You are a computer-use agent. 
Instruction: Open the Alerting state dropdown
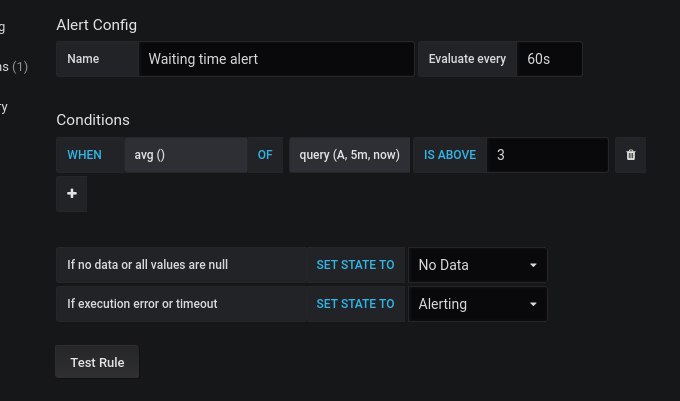click(x=477, y=304)
